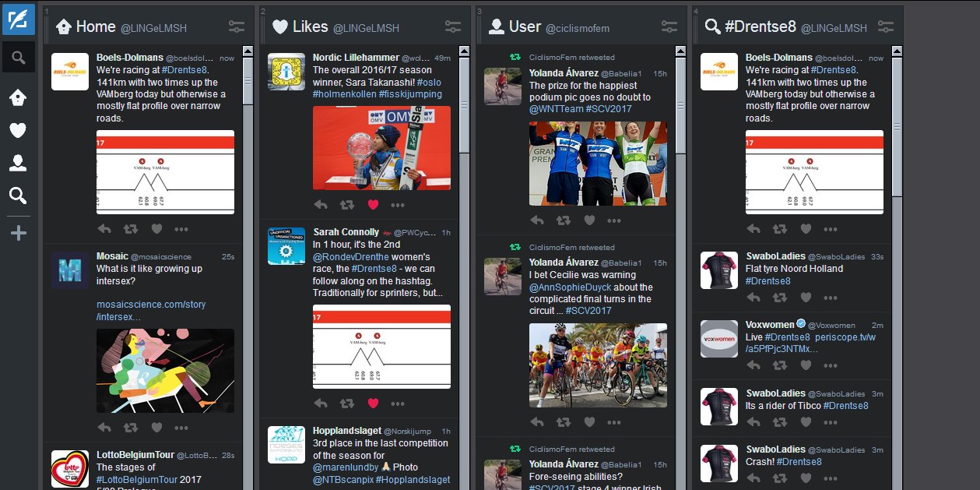
Task: Retweet the Nordic Lillehammer tweet
Action: 346,205
